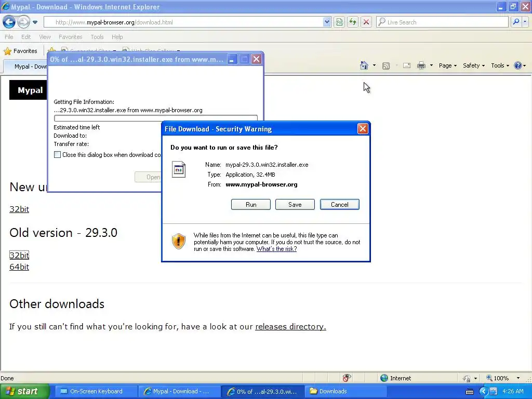Image resolution: width=532 pixels, height=399 pixels.
Task: Switch to Mypal - Download taskbar item
Action: click(179, 392)
